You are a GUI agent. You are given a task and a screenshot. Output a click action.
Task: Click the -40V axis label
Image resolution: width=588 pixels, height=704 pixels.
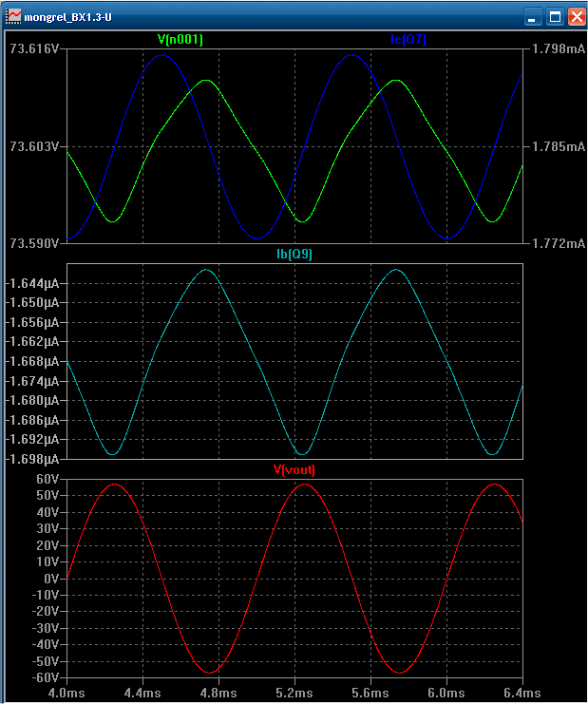tap(46, 645)
